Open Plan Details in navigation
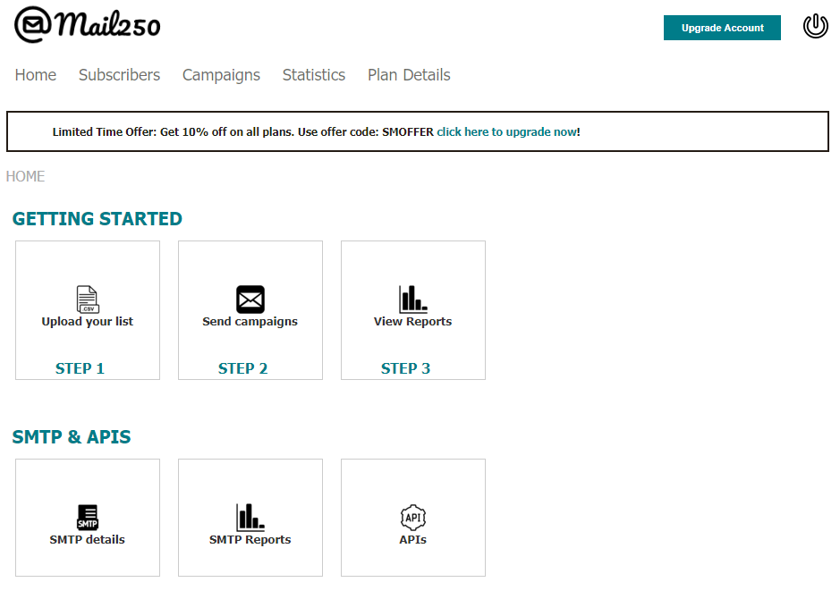840x616 pixels. point(409,75)
